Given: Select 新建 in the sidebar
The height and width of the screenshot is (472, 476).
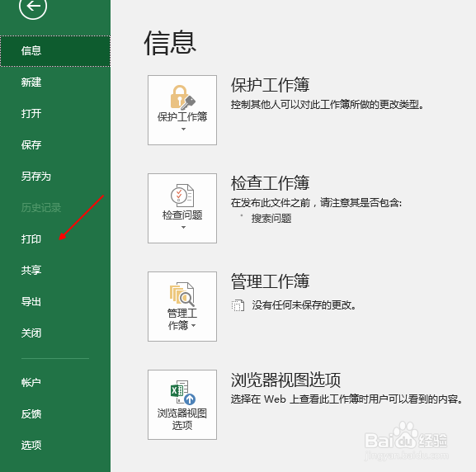Looking at the screenshot, I should (55, 83).
